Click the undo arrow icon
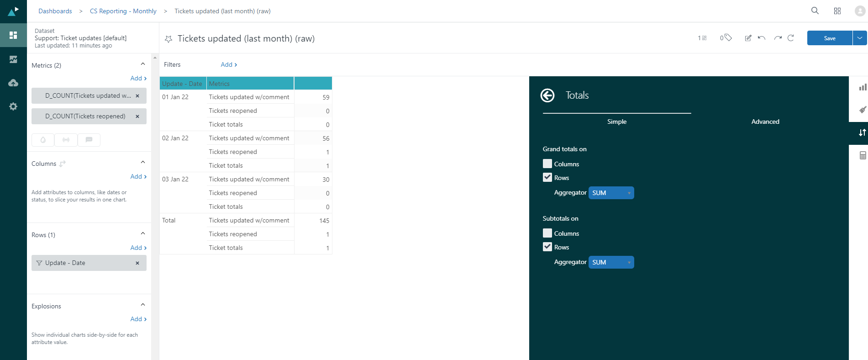 (x=761, y=38)
